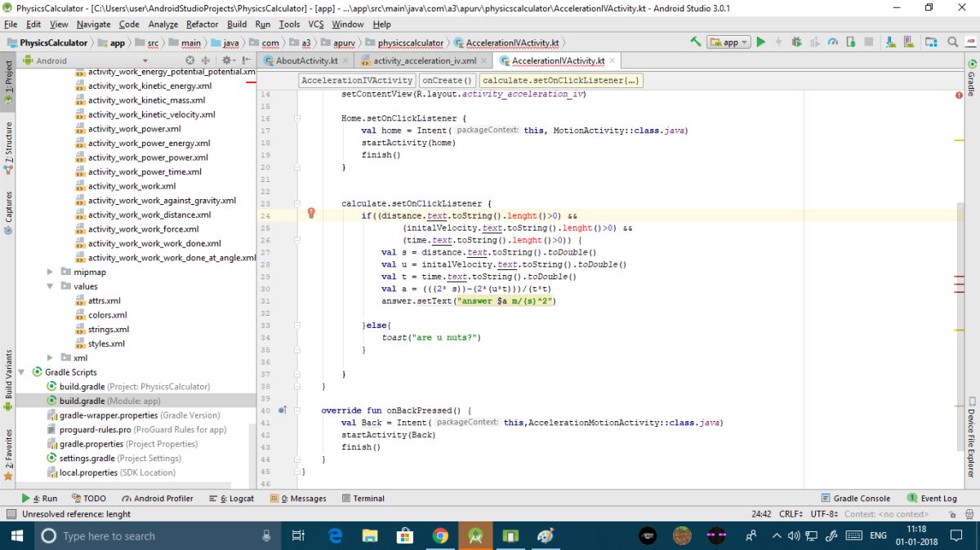Open Device File Explorer side panel
The image size is (980, 550).
(x=972, y=437)
